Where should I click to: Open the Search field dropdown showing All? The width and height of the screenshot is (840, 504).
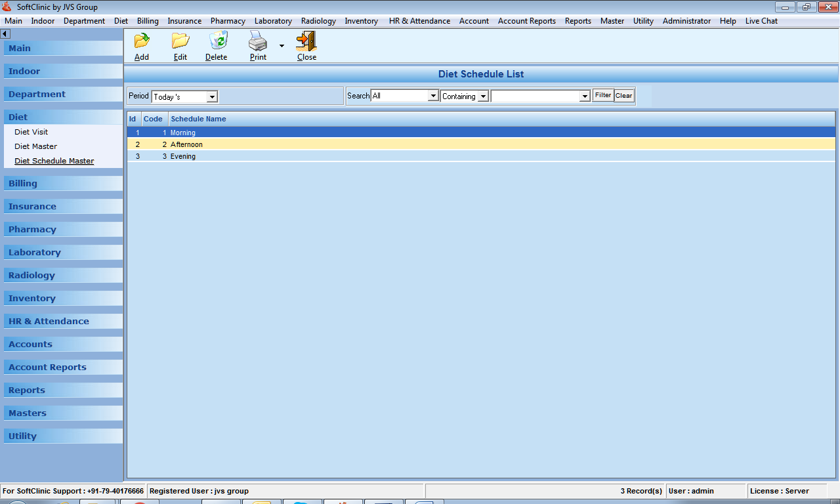pyautogui.click(x=433, y=95)
